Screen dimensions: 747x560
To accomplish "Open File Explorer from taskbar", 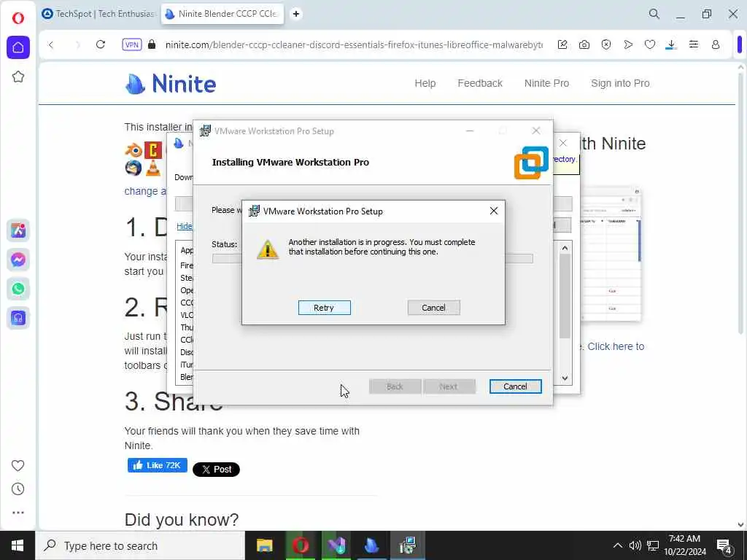I will pos(264,545).
